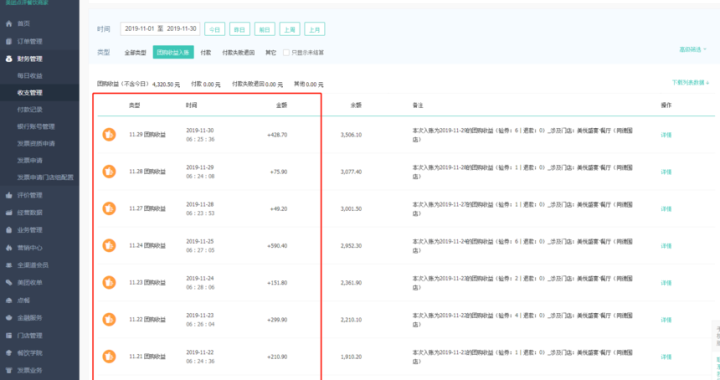
Task: Select the 全部类型 type filter
Action: [135, 53]
